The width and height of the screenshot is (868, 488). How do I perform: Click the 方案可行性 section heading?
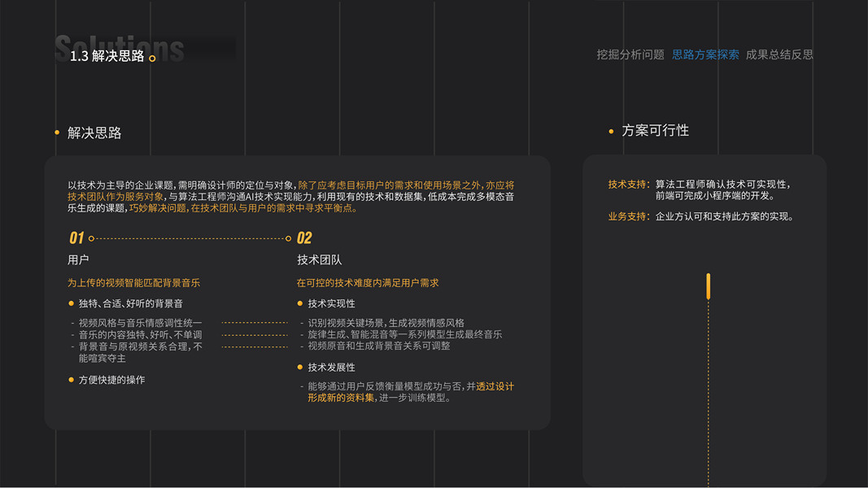point(656,131)
